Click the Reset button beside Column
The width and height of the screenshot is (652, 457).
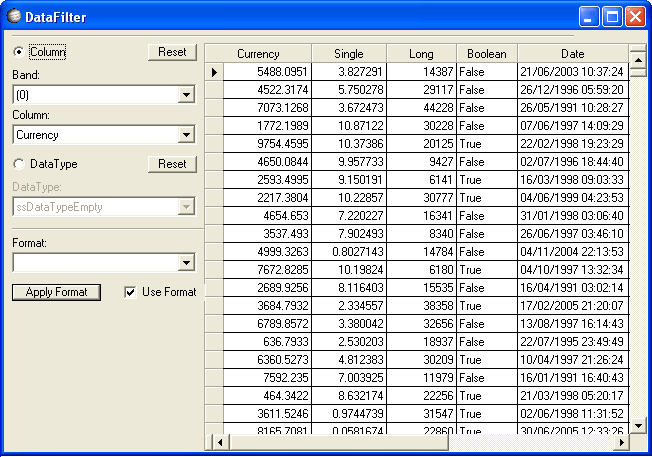pyautogui.click(x=172, y=52)
